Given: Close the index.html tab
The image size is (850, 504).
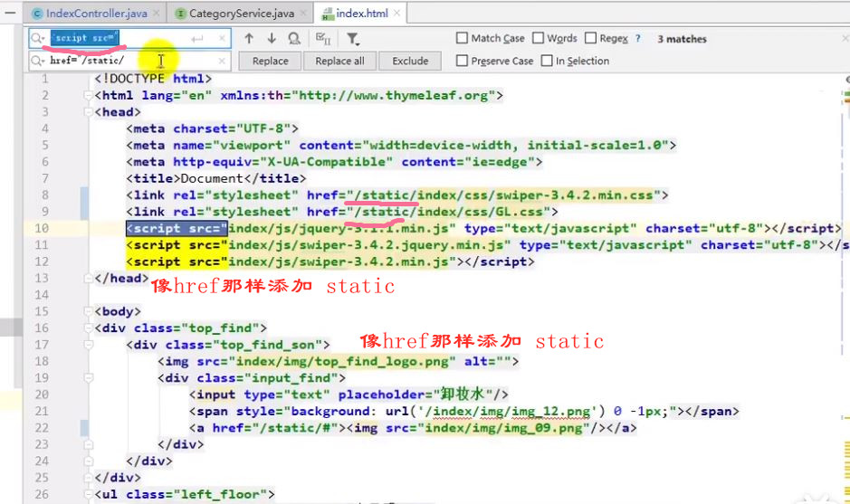Looking at the screenshot, I should coord(396,13).
